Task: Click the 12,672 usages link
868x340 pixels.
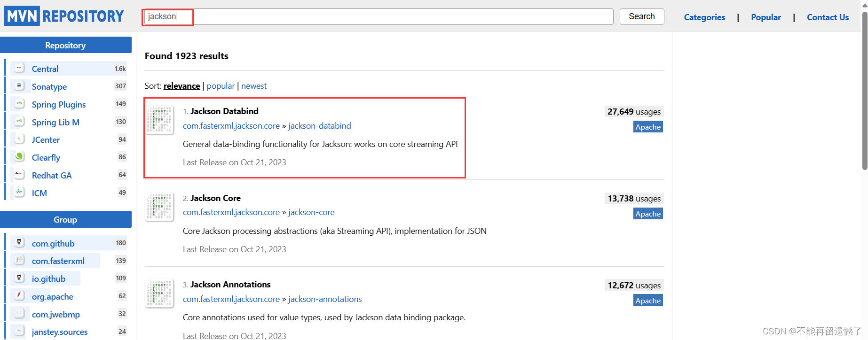Action: 634,286
